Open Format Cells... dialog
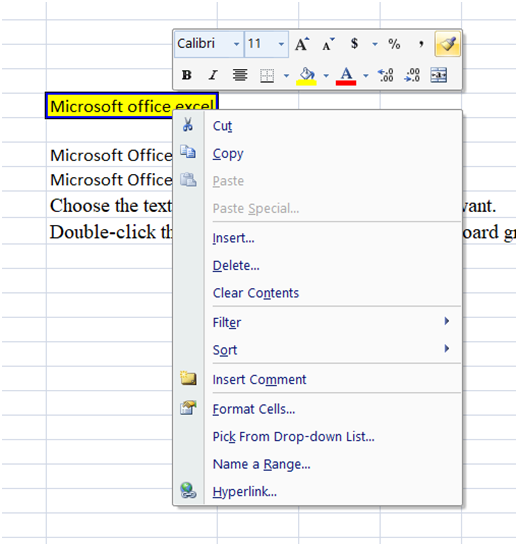Image resolution: width=518 pixels, height=546 pixels. (x=317, y=409)
